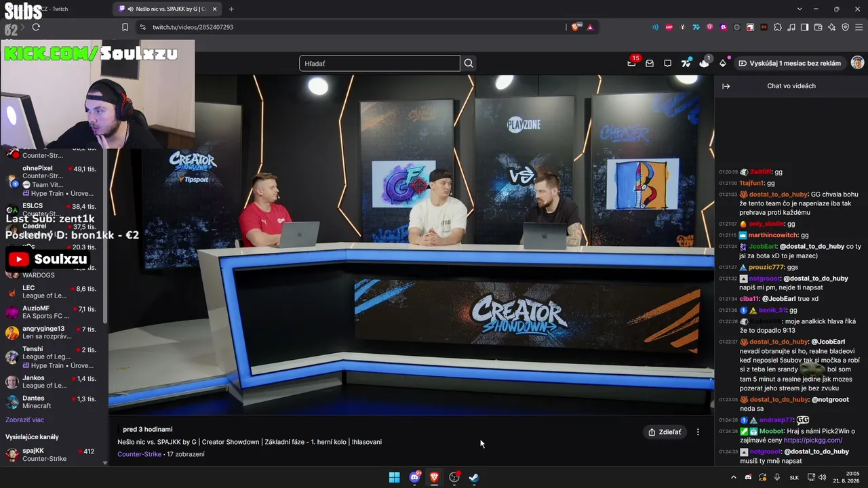Screen dimensions: 868x488
Task: Toggle the microphone icon in system tray
Action: (777, 477)
